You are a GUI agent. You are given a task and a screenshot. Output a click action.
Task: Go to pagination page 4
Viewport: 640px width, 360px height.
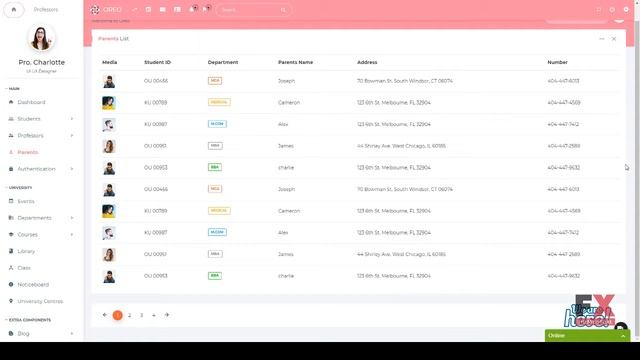pos(154,315)
